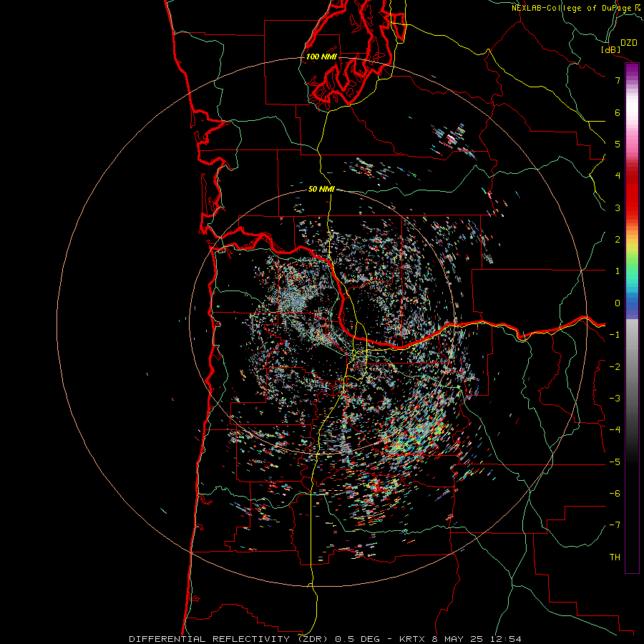
Task: Pick the purple top segment of the color bar
Action: coord(632,69)
